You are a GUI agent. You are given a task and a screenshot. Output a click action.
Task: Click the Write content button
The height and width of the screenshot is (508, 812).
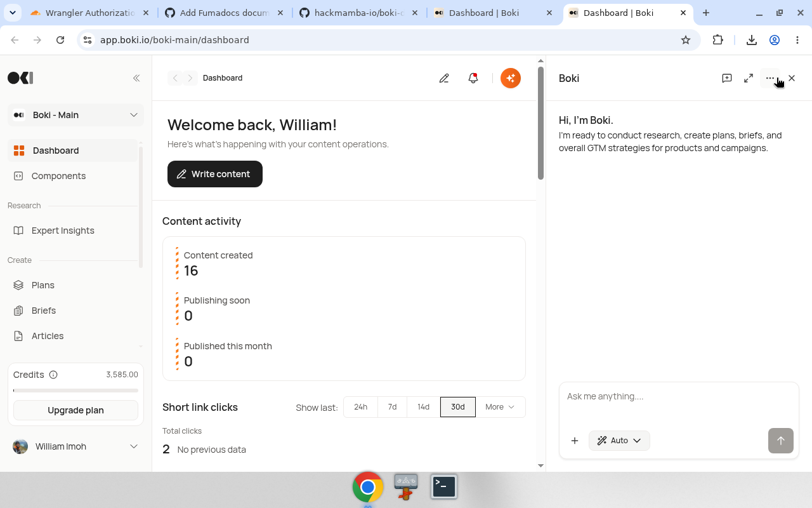pos(215,174)
